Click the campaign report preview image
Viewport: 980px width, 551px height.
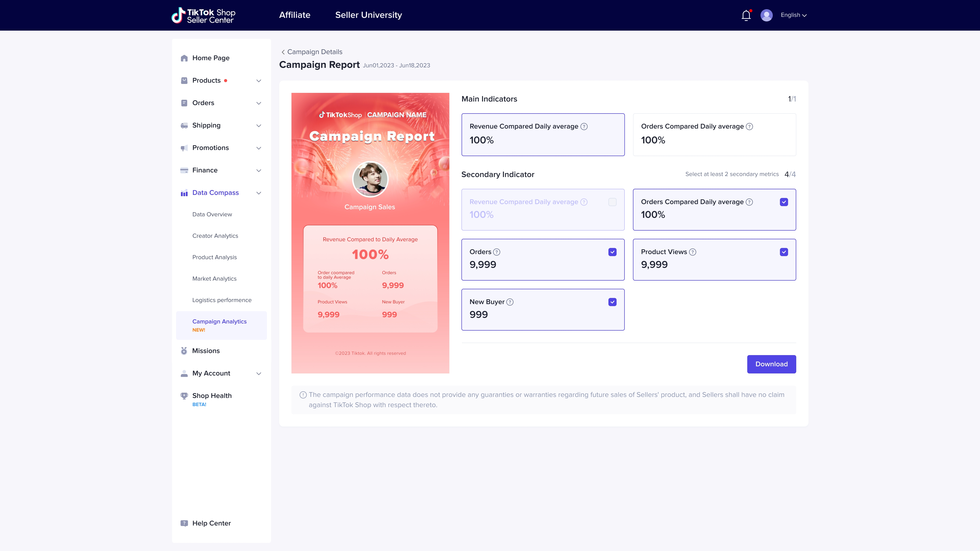click(370, 233)
